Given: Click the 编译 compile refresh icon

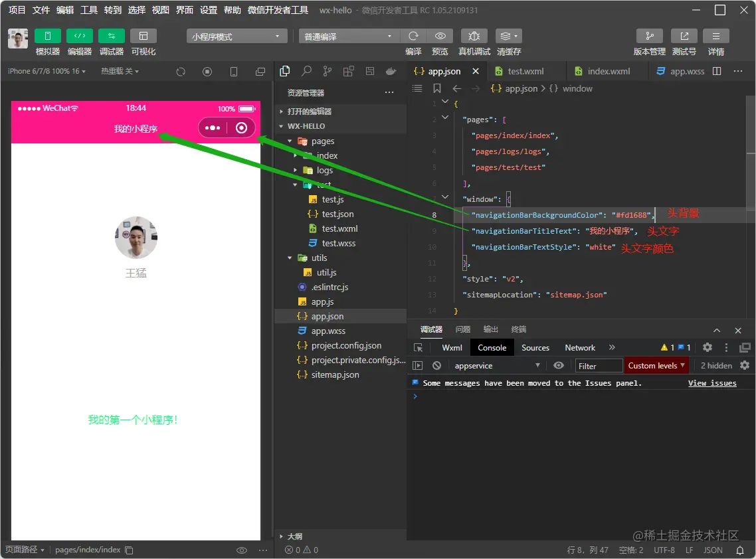Looking at the screenshot, I should click(413, 36).
